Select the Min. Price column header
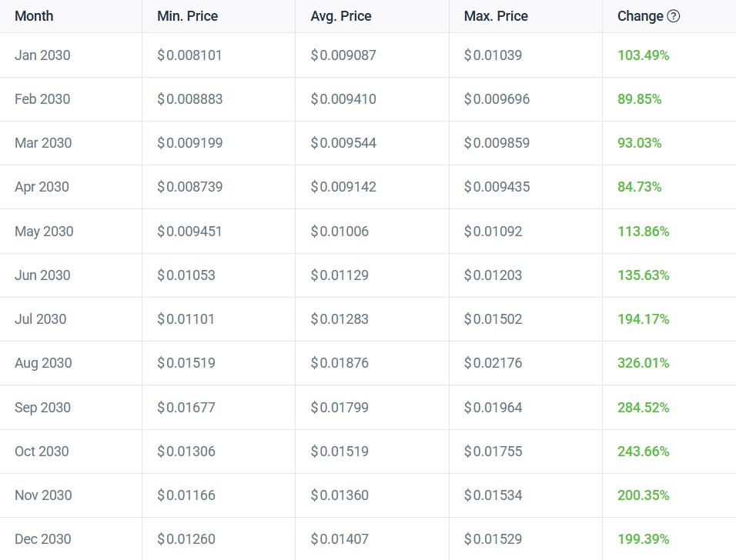The width and height of the screenshot is (736, 560). coord(189,16)
